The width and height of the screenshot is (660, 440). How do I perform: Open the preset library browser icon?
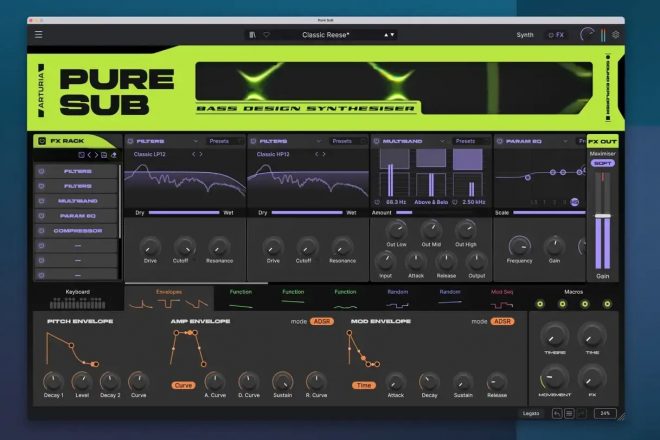pos(252,35)
